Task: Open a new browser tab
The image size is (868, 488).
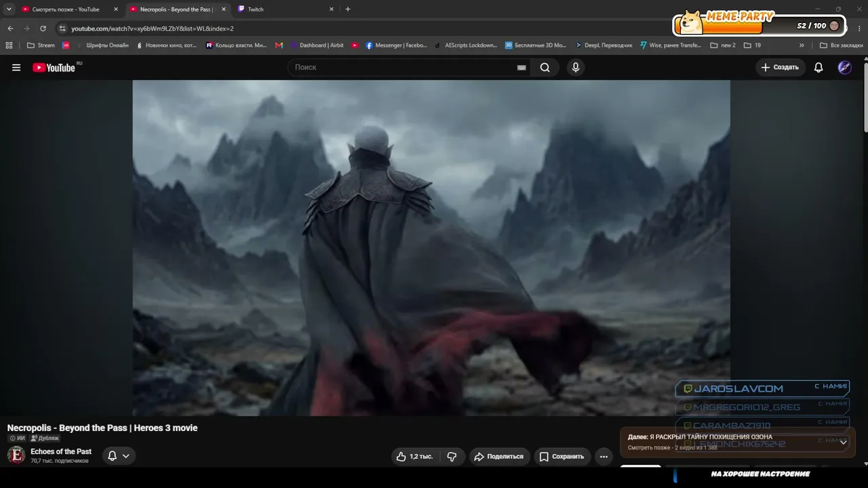Action: pyautogui.click(x=348, y=9)
